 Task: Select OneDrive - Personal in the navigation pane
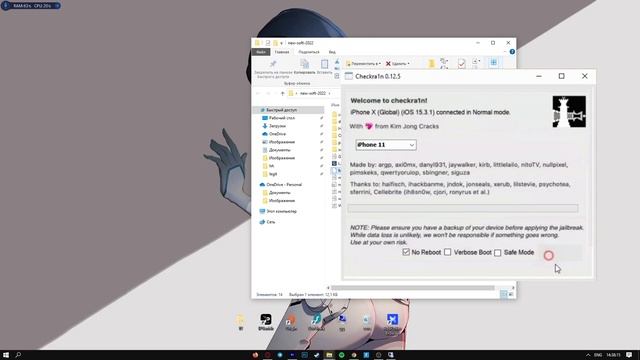(284, 184)
